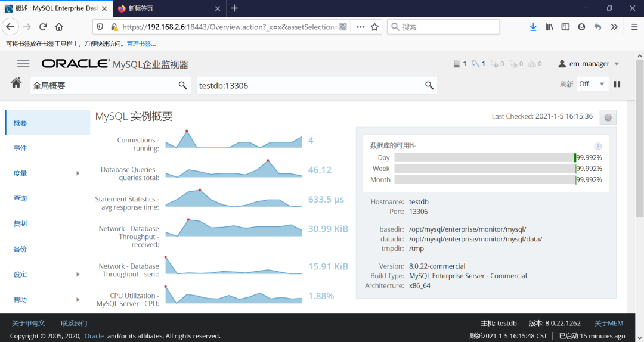
Task: Close the 新标签页 tab
Action: coord(218,8)
